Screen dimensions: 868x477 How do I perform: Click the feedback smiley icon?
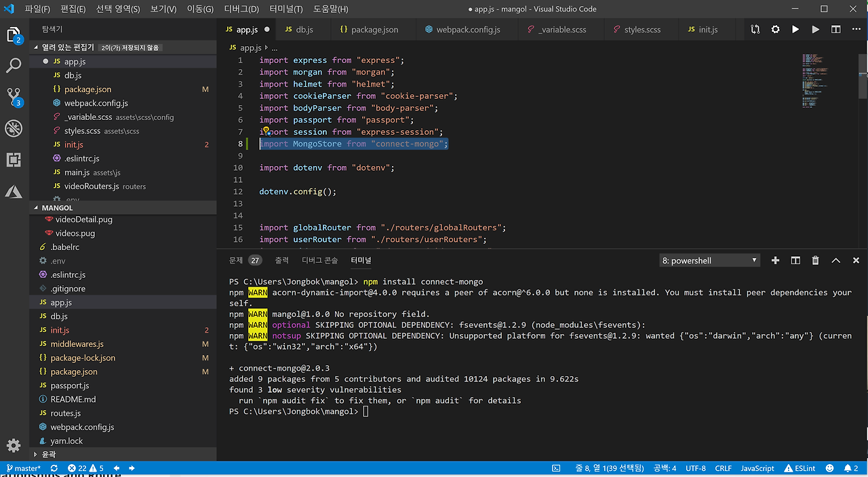click(x=829, y=468)
